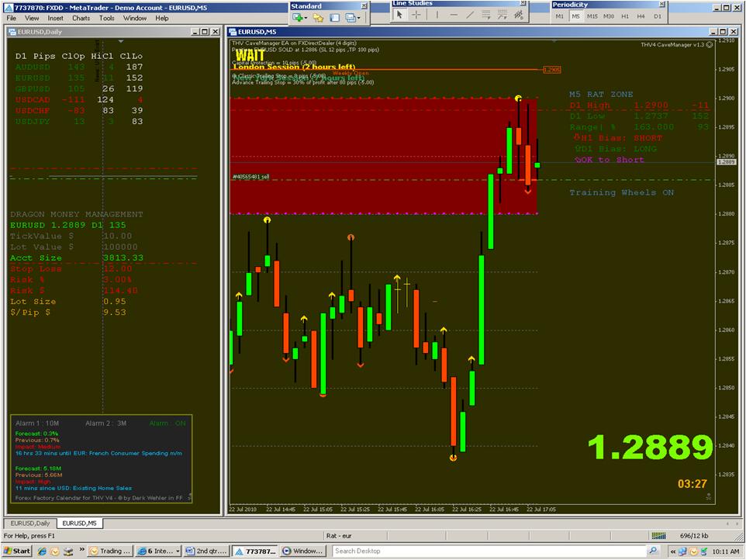Open the Window menu
746x560 pixels.
pos(135,18)
